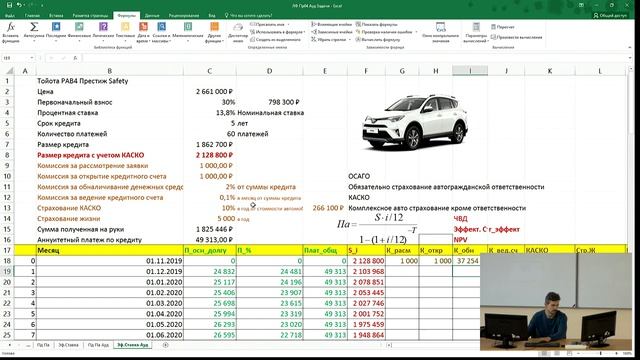
Task: Select the cell 'Размер кредита с учетом КАСКО'
Action: tap(109, 155)
